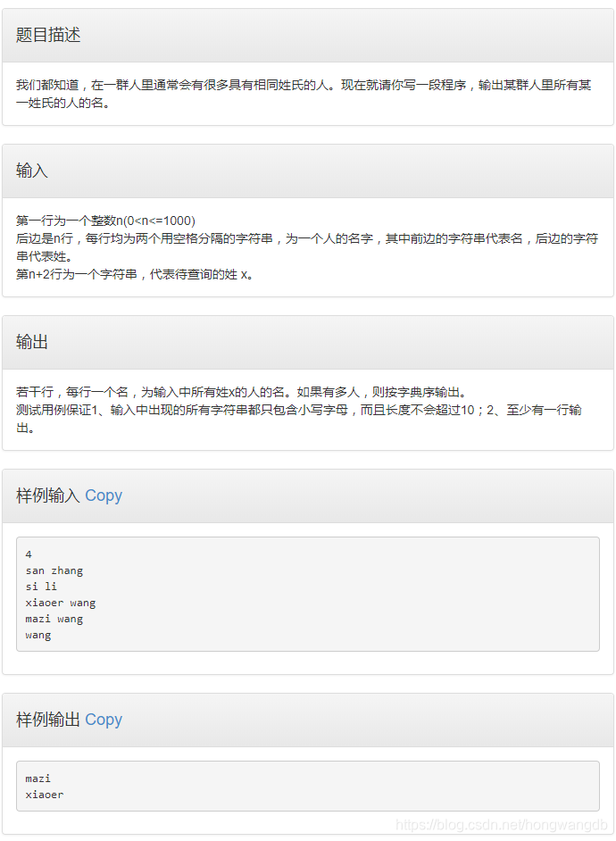The image size is (616, 841).
Task: Click the output line starting '若干行，每行一个名'
Action: pos(241,393)
